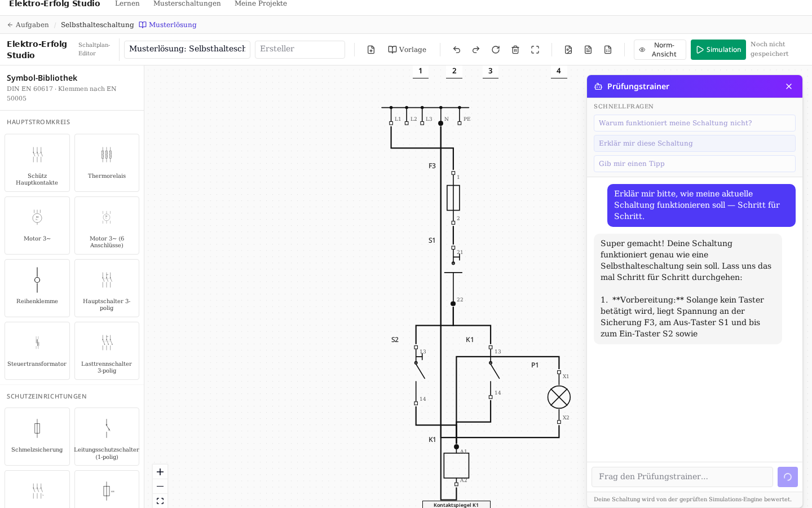Select the Hauptschalter 3-polig symbol
812x508 pixels.
[107, 288]
